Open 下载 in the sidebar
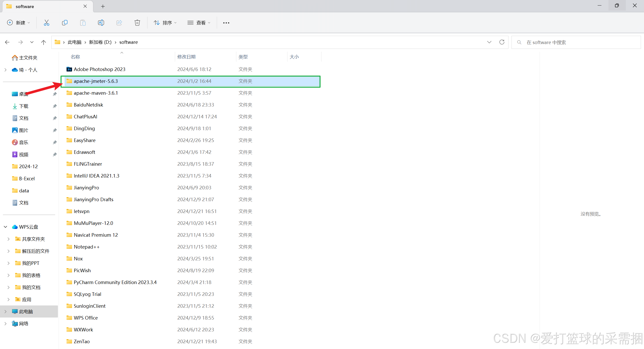This screenshot has width=644, height=349. point(24,106)
